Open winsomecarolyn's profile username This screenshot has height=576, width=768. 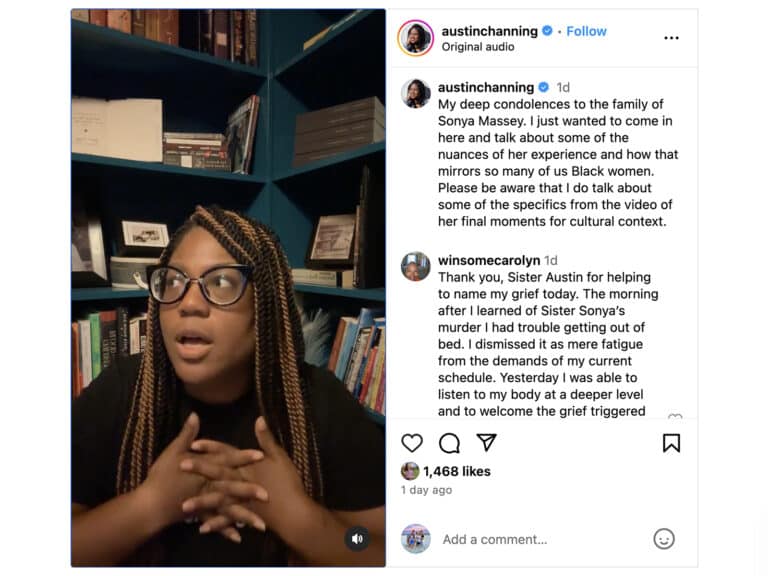(489, 260)
